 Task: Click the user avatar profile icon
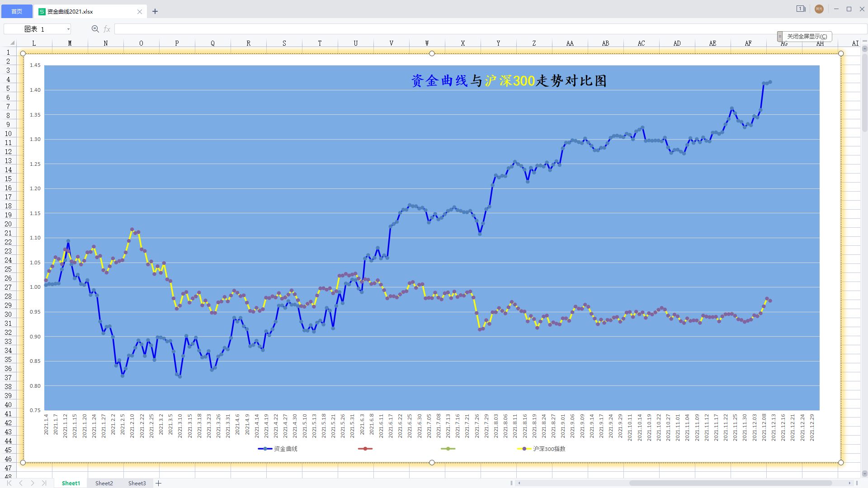click(819, 9)
